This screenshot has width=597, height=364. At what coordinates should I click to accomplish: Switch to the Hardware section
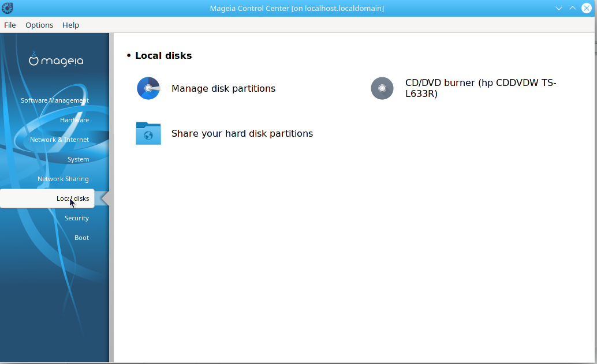[x=74, y=120]
